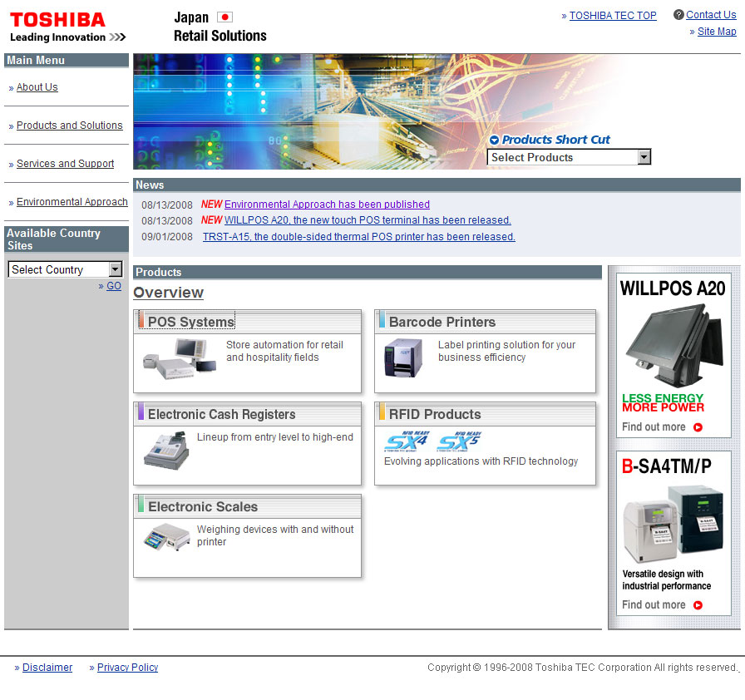Click the Japan flag icon
This screenshot has width=745, height=700.
224,17
